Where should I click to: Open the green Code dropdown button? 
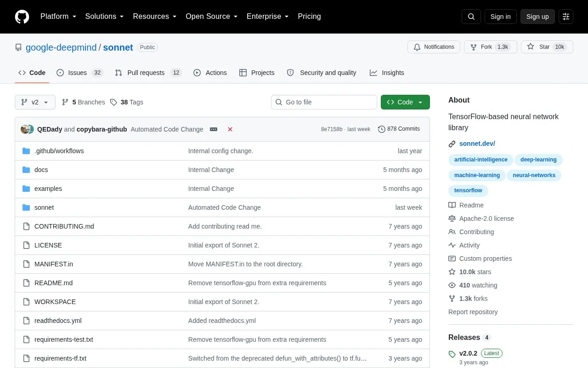(405, 102)
